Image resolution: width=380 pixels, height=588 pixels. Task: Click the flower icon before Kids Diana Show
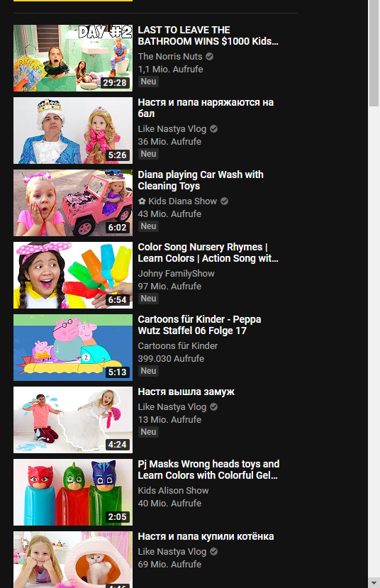point(142,201)
